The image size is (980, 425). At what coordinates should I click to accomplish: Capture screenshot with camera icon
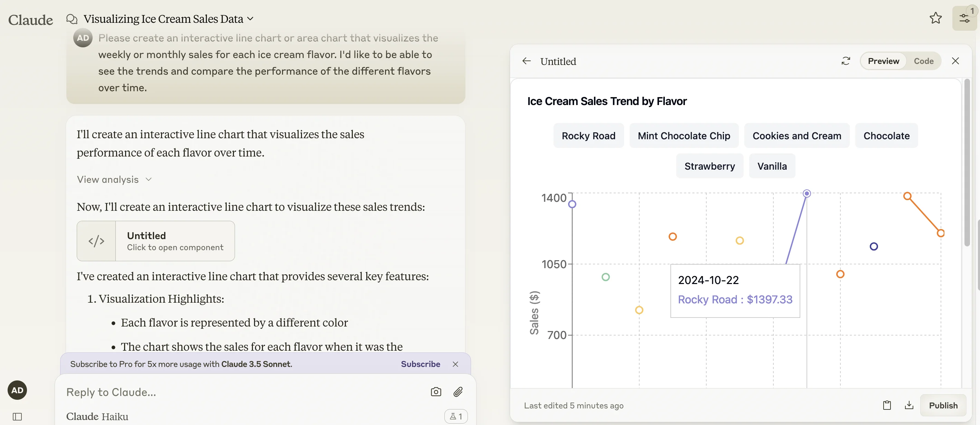click(436, 392)
